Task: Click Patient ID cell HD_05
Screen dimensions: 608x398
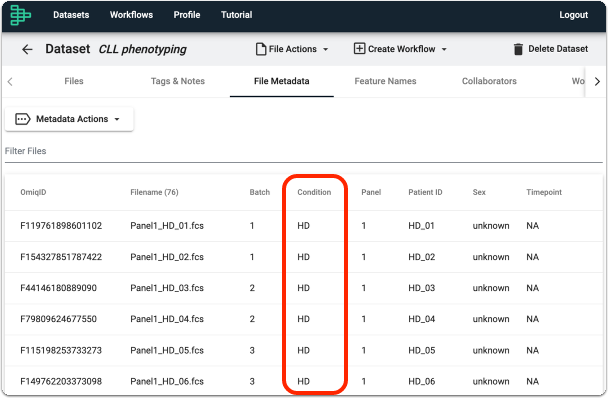Action: pos(421,351)
